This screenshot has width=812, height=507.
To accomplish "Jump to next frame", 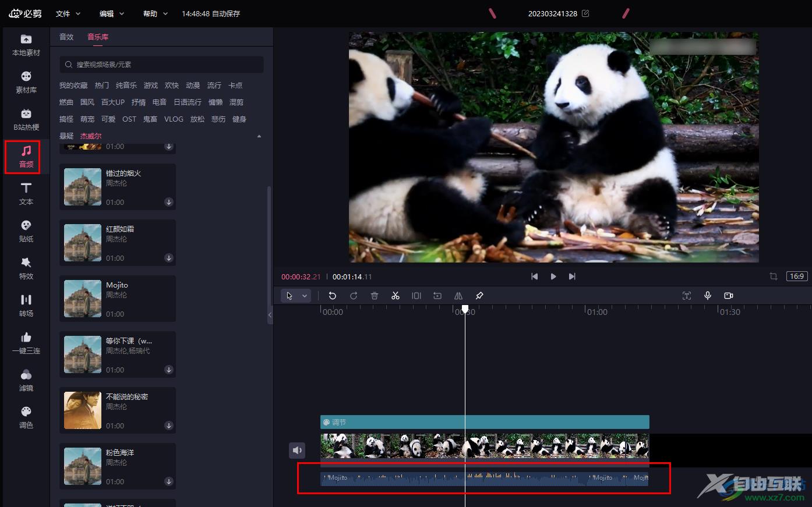I will pos(572,276).
